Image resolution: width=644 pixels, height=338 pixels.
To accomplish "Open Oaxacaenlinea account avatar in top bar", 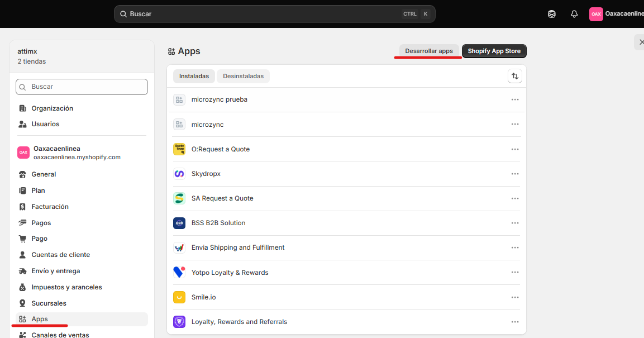I will [596, 14].
